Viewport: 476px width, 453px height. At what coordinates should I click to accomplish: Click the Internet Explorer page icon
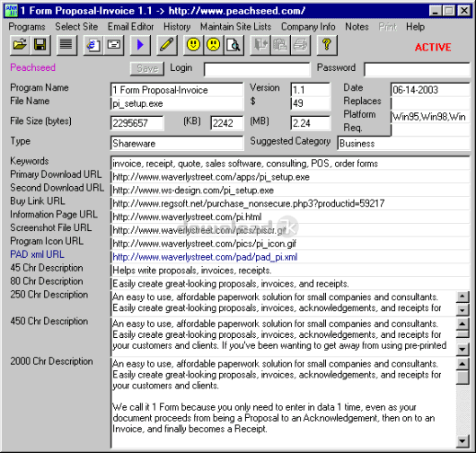click(93, 45)
